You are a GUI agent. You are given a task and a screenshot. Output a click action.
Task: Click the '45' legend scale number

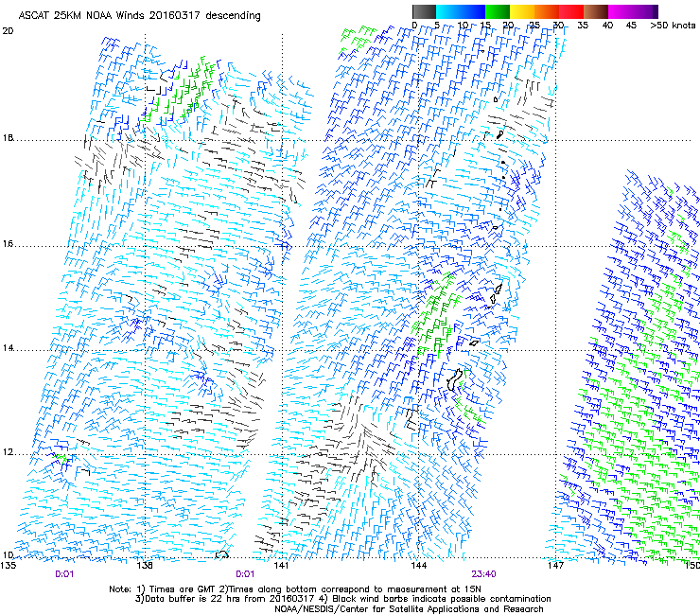pos(631,25)
